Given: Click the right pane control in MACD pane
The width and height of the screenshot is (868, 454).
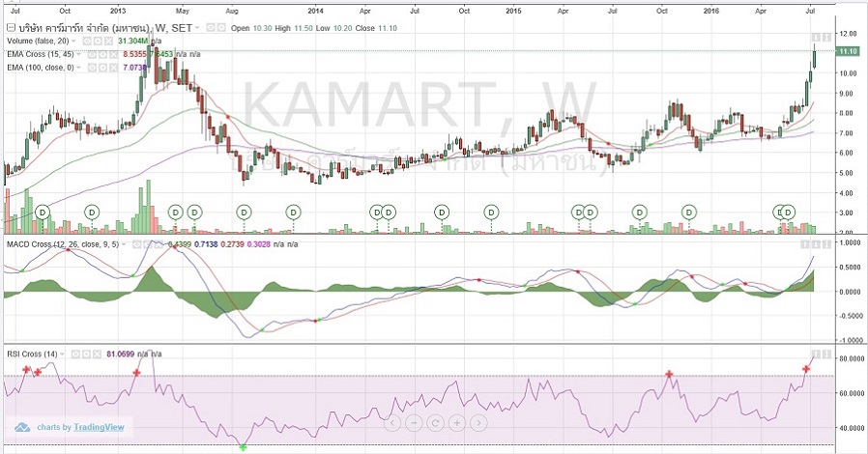Looking at the screenshot, I should click(825, 243).
